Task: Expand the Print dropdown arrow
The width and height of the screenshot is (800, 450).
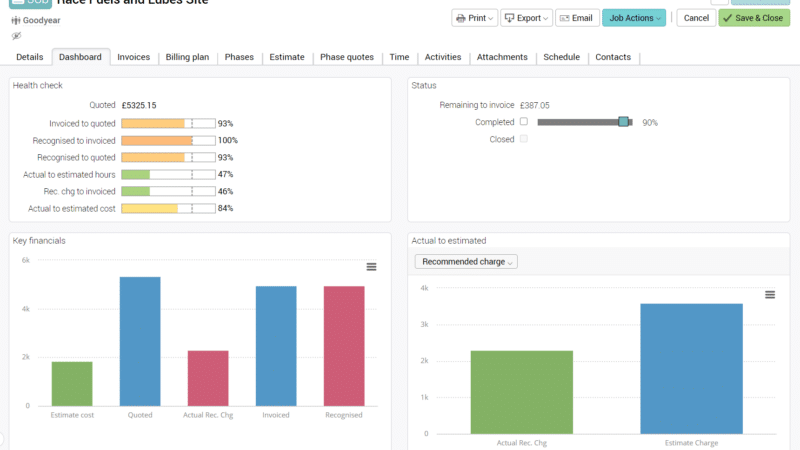Action: [490, 18]
